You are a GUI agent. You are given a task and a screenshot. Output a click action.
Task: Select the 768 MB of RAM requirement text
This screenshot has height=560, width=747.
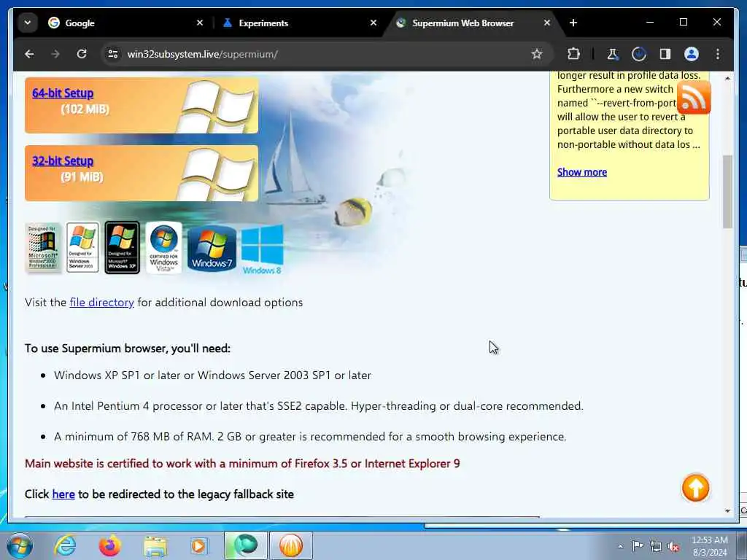[x=310, y=437]
